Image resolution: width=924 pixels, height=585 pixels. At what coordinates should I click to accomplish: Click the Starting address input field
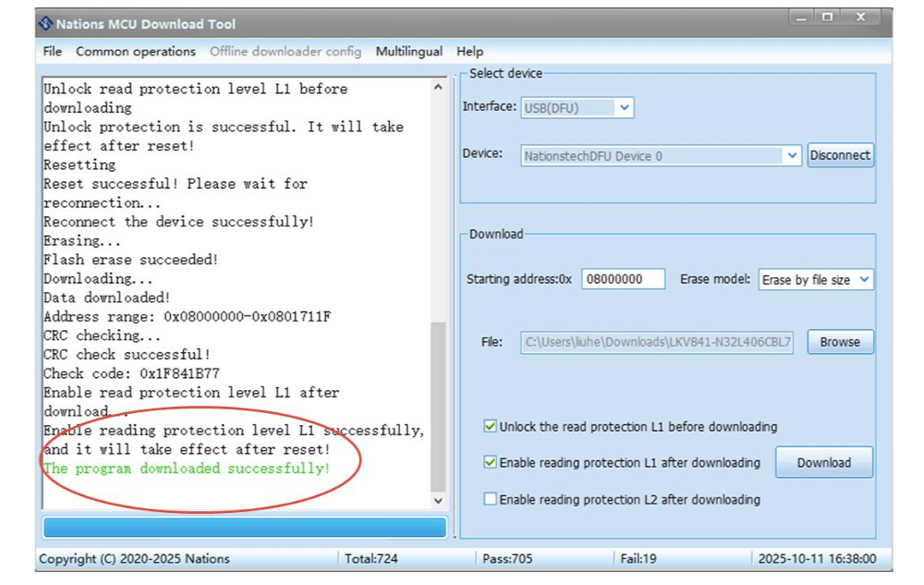pyautogui.click(x=623, y=279)
